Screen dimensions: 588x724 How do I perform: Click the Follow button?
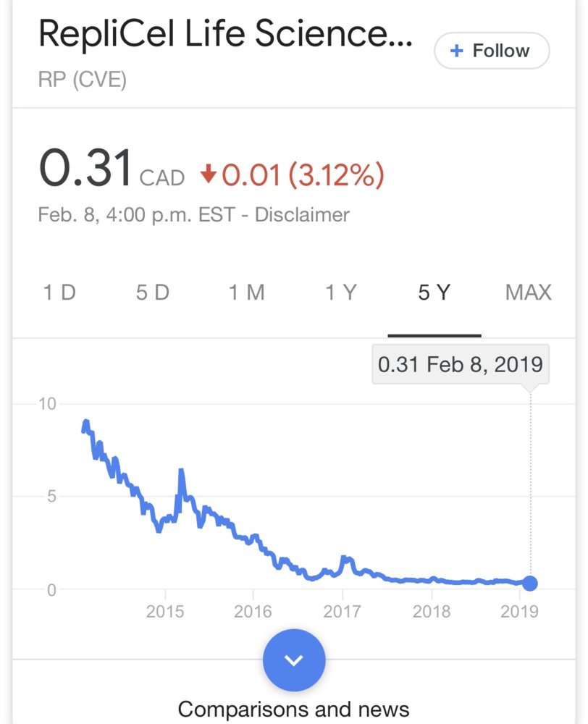[x=492, y=51]
